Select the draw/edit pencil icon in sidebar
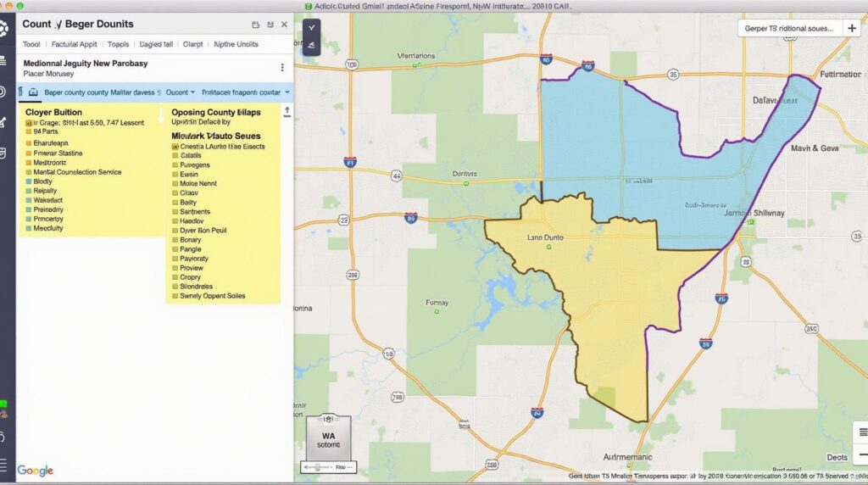The height and width of the screenshot is (485, 868). click(3, 122)
